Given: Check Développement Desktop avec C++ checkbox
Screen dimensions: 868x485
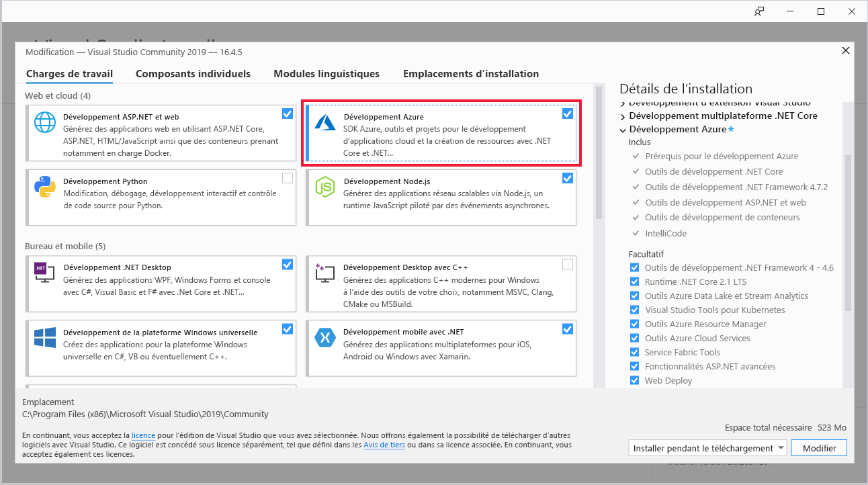Looking at the screenshot, I should click(568, 264).
